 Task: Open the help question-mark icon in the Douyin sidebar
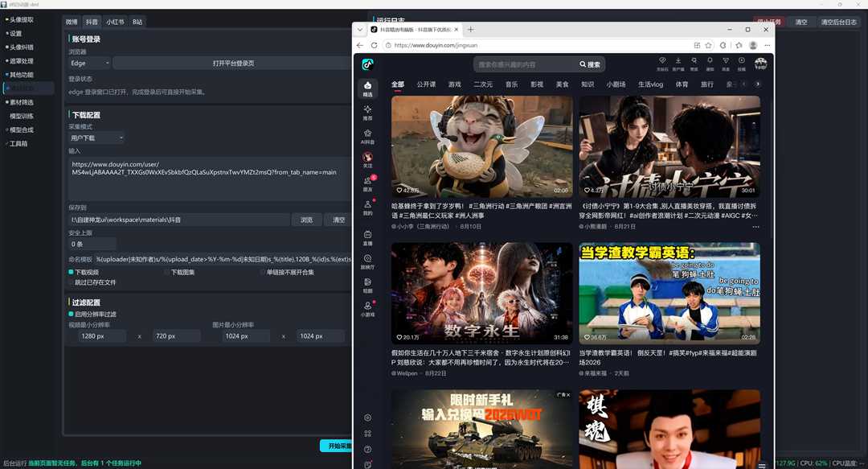[367, 449]
